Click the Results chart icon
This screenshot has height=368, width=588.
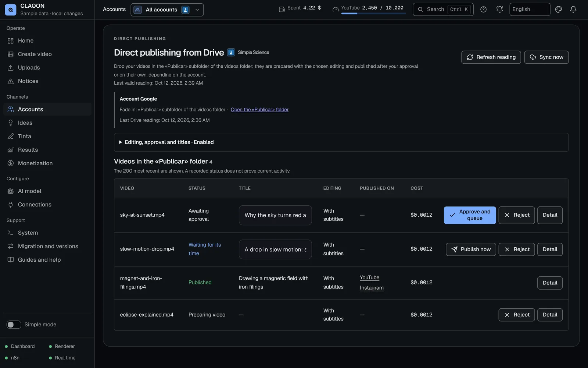tap(11, 150)
